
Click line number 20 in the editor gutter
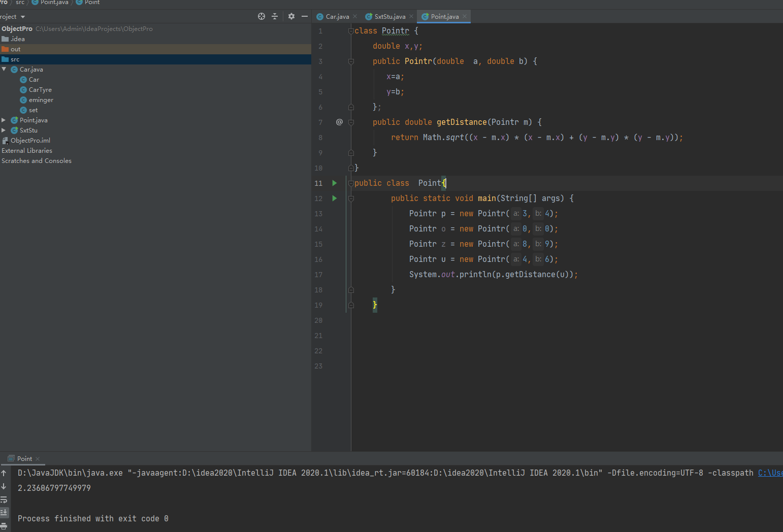[318, 320]
